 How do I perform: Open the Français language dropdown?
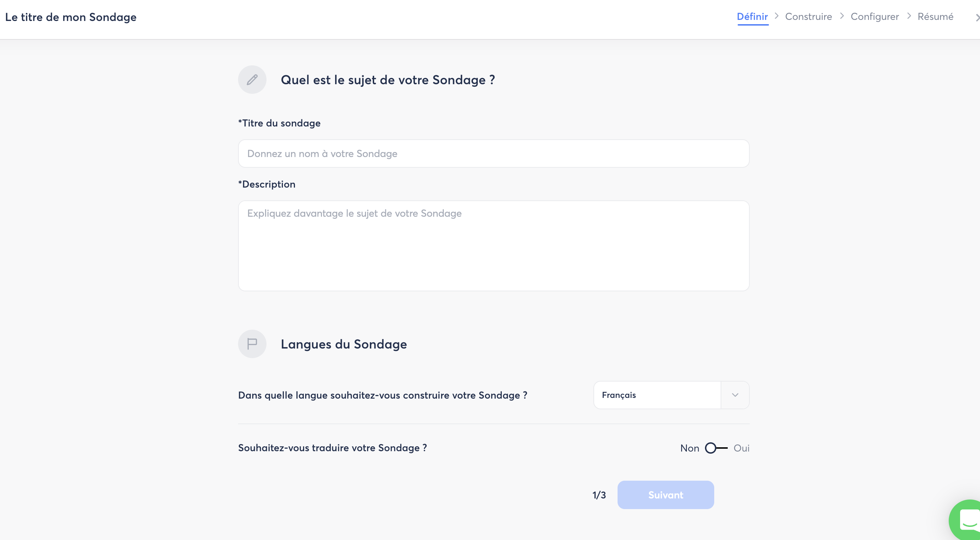tap(657, 395)
